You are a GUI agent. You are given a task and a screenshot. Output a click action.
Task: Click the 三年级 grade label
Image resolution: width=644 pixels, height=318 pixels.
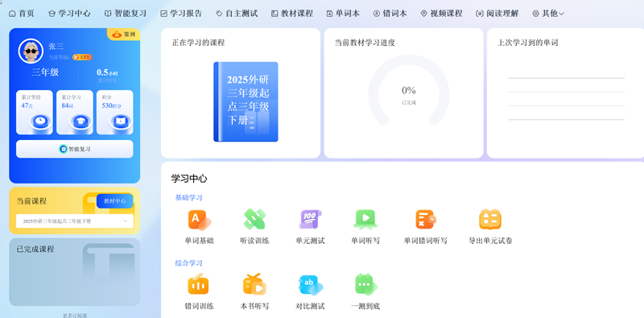[x=45, y=72]
